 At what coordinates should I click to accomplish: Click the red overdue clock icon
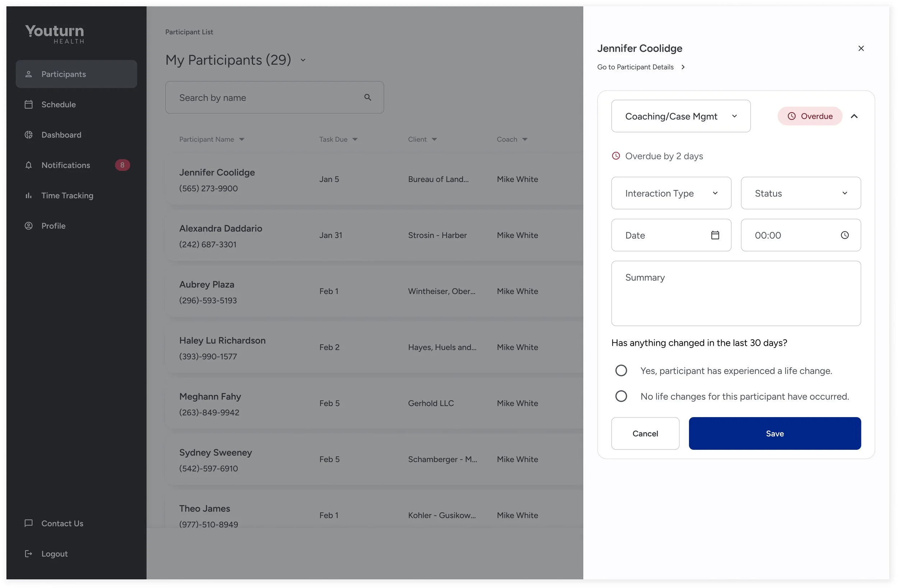615,156
